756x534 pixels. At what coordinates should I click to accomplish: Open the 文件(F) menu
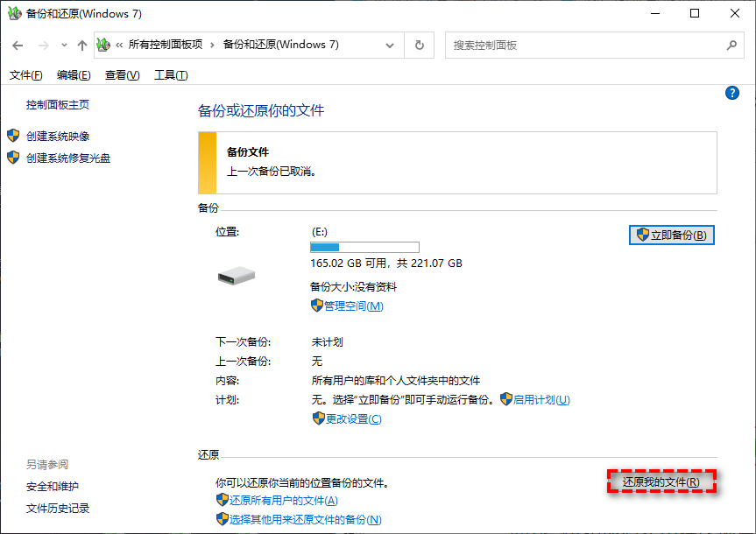26,75
